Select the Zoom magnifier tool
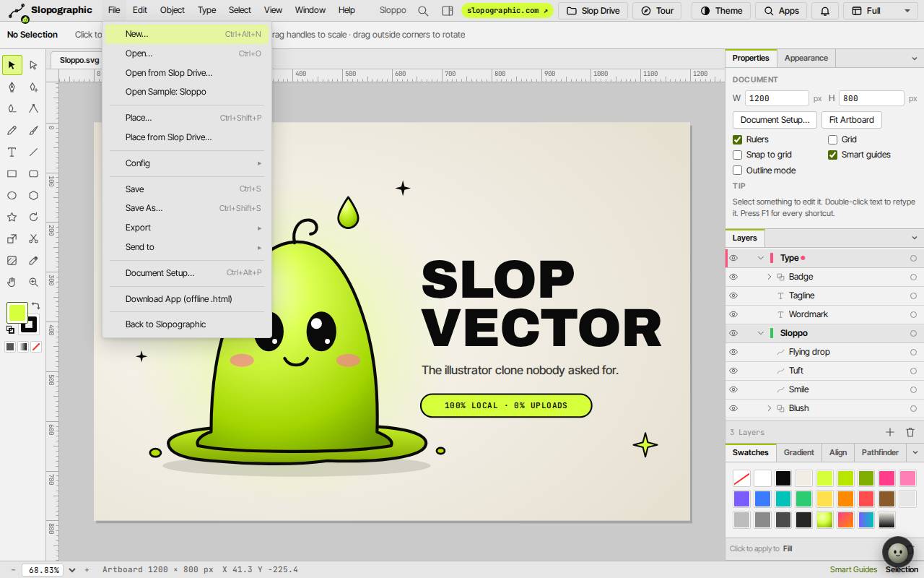 [x=33, y=282]
